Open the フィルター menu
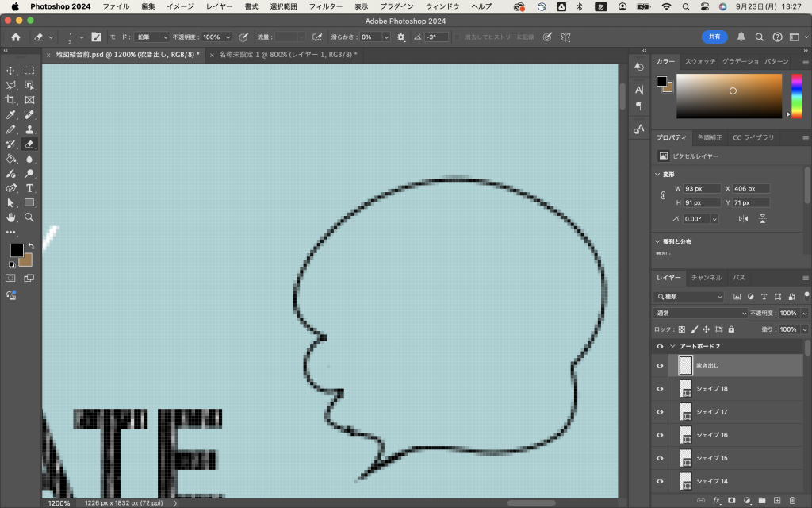 coord(325,6)
